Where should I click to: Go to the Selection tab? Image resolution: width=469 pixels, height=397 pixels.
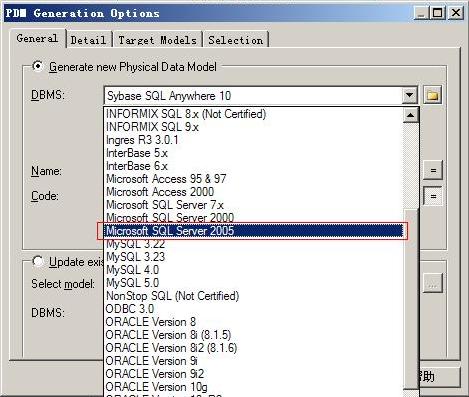click(x=236, y=40)
